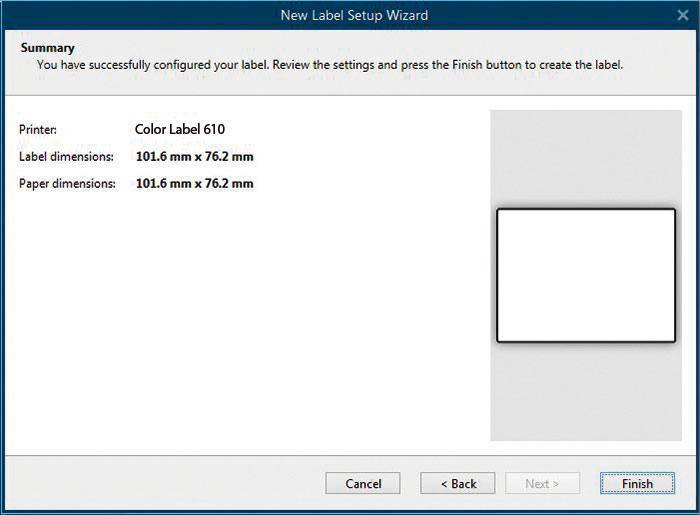Click the Summary heading
700x515 pixels.
47,48
